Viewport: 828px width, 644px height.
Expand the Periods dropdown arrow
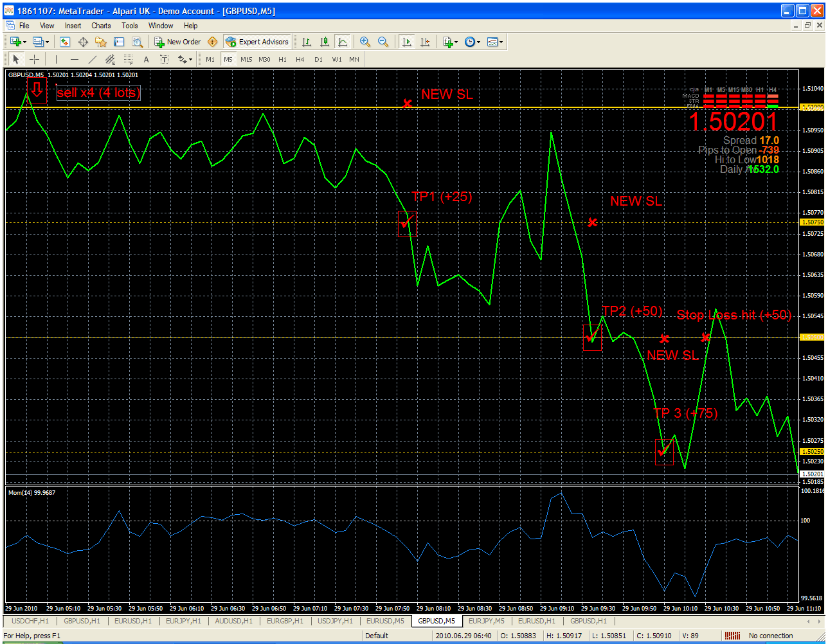point(479,42)
